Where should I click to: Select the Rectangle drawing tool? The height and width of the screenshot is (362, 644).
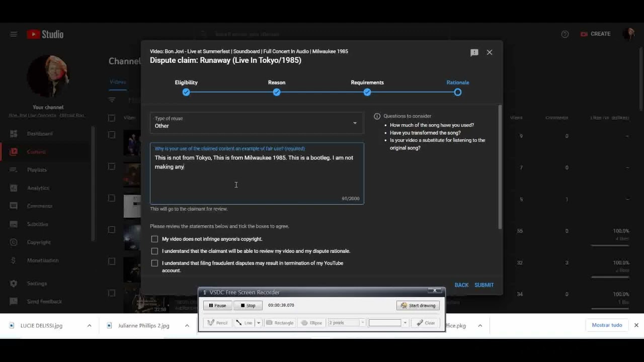click(279, 323)
